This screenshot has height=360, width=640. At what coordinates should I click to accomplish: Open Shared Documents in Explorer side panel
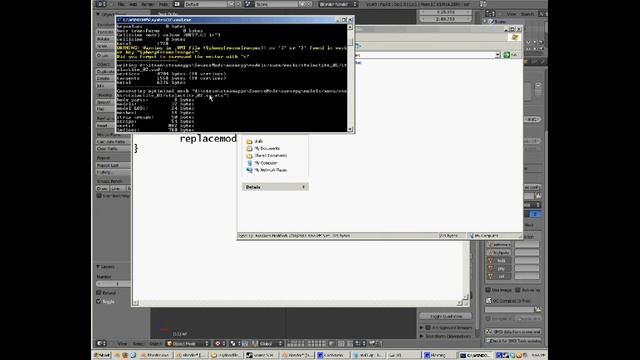pyautogui.click(x=271, y=156)
